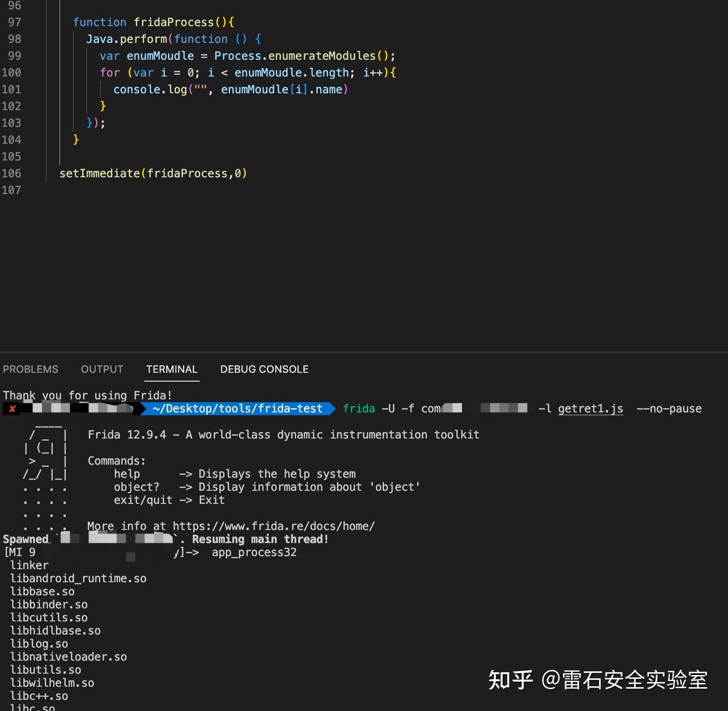Select the TERMINAL tab
Screen dimensions: 728x711
[x=172, y=369]
